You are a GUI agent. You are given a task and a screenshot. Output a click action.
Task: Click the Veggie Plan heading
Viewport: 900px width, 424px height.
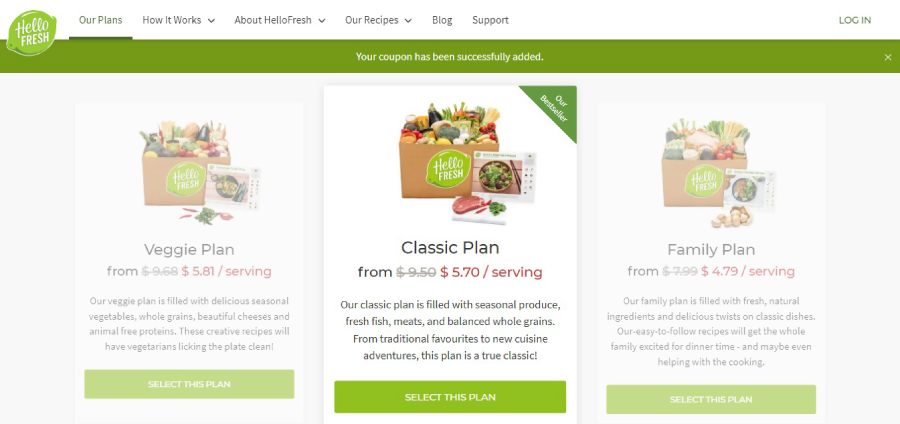189,250
